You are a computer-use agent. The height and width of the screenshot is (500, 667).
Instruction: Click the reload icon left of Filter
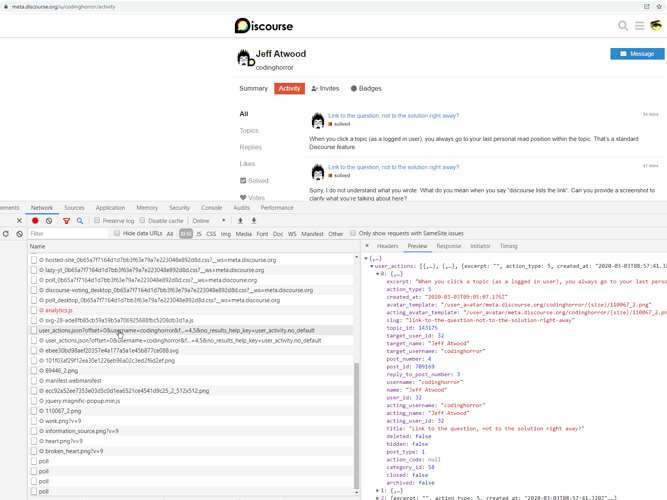coord(6,234)
